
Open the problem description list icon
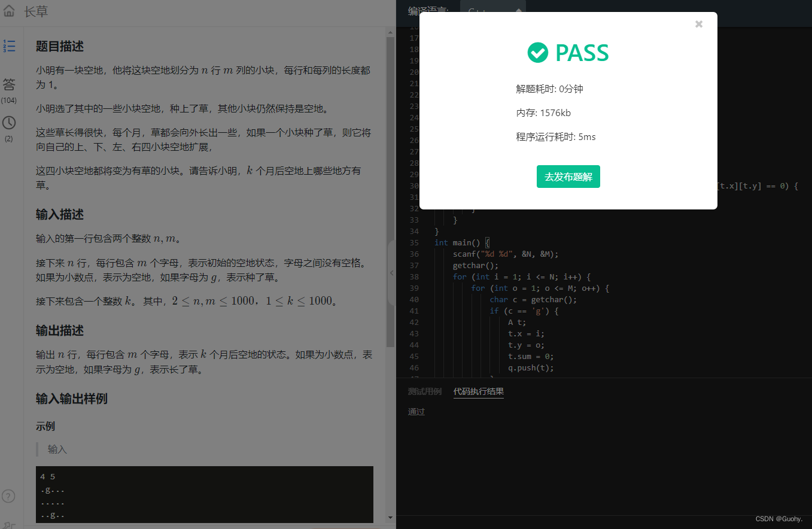coord(9,46)
